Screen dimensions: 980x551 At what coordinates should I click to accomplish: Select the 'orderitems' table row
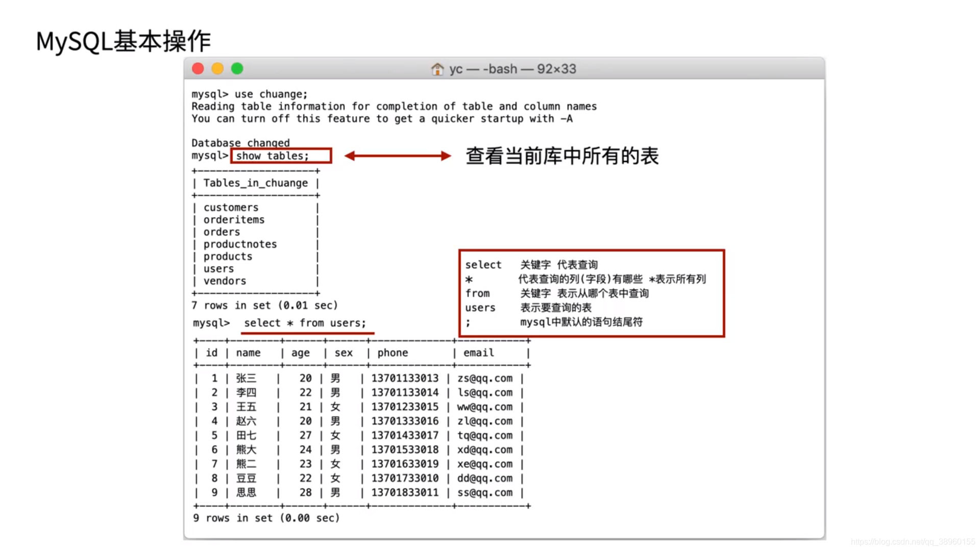[x=234, y=220]
